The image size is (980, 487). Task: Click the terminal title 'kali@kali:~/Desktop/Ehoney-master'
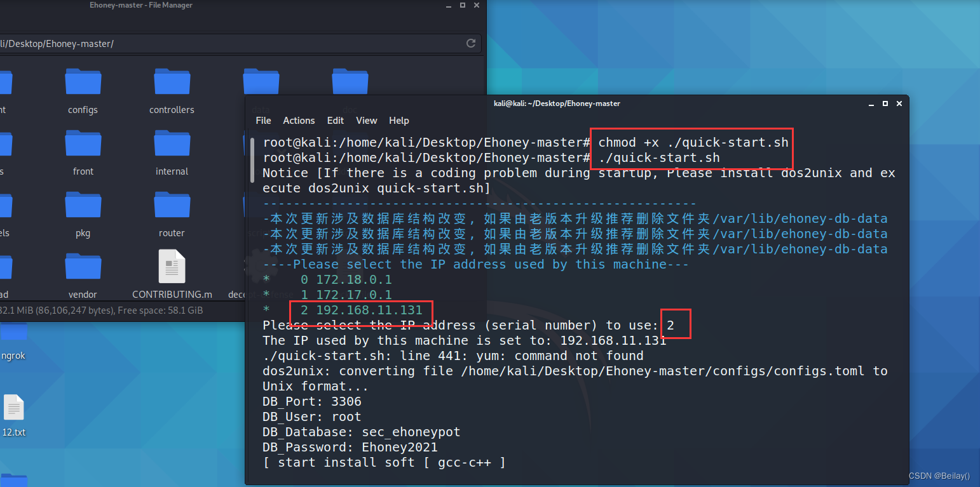tap(557, 103)
